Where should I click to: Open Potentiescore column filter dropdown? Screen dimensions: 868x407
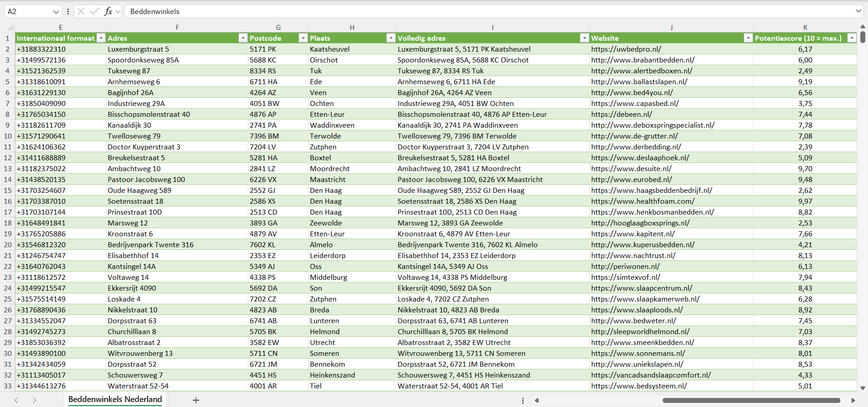pos(852,38)
